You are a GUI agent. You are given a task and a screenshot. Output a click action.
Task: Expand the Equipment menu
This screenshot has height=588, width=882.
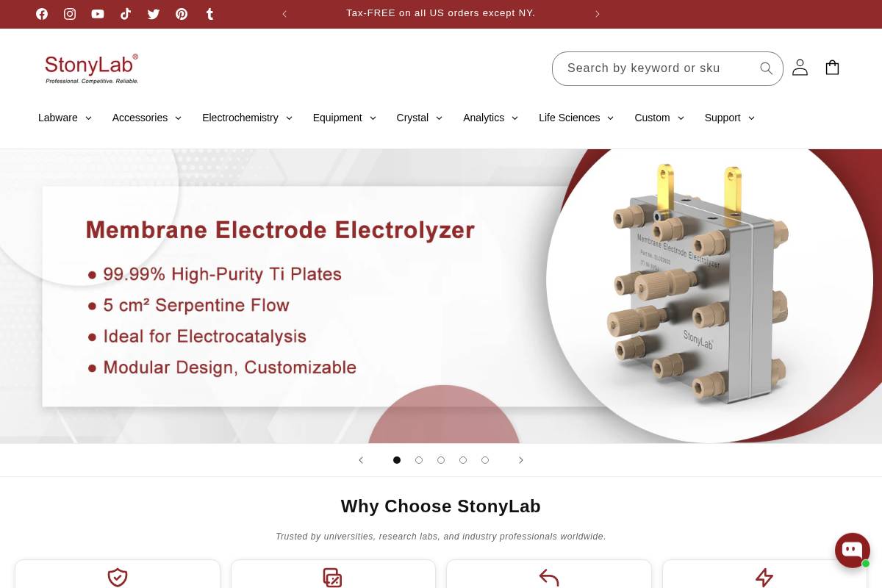(345, 118)
